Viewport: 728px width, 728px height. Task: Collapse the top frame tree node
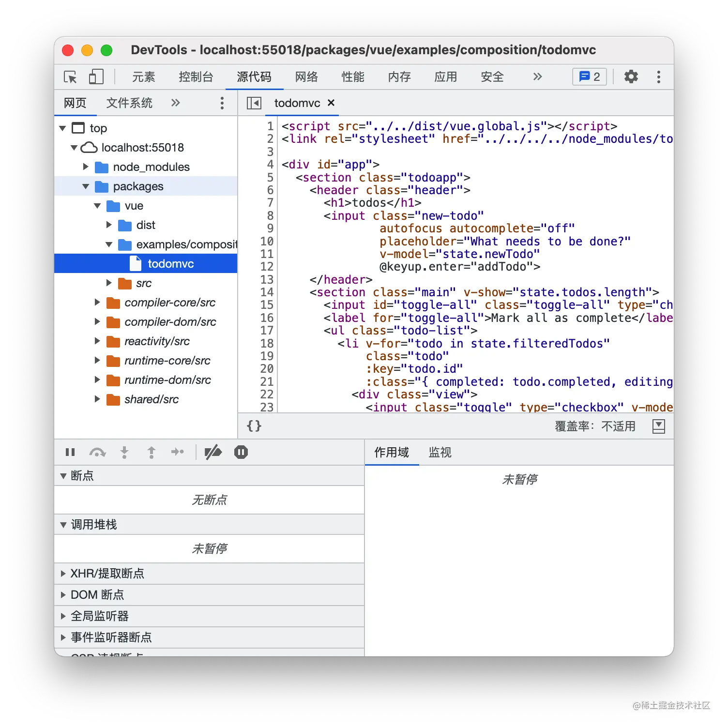[62, 128]
